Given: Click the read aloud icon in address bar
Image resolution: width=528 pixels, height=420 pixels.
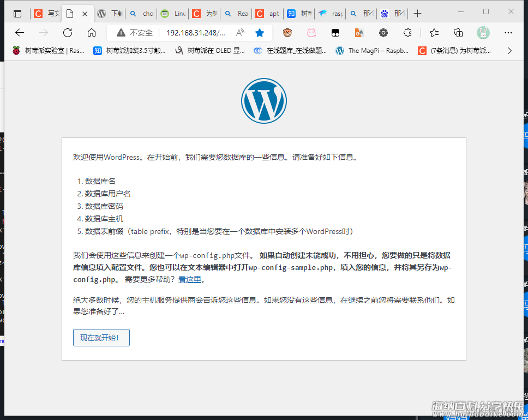Looking at the screenshot, I should coord(240,33).
